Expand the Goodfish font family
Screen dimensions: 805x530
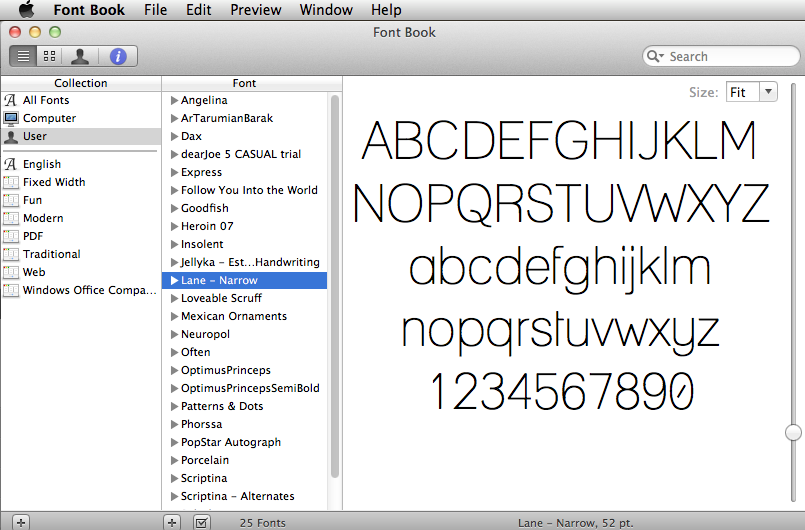click(175, 208)
